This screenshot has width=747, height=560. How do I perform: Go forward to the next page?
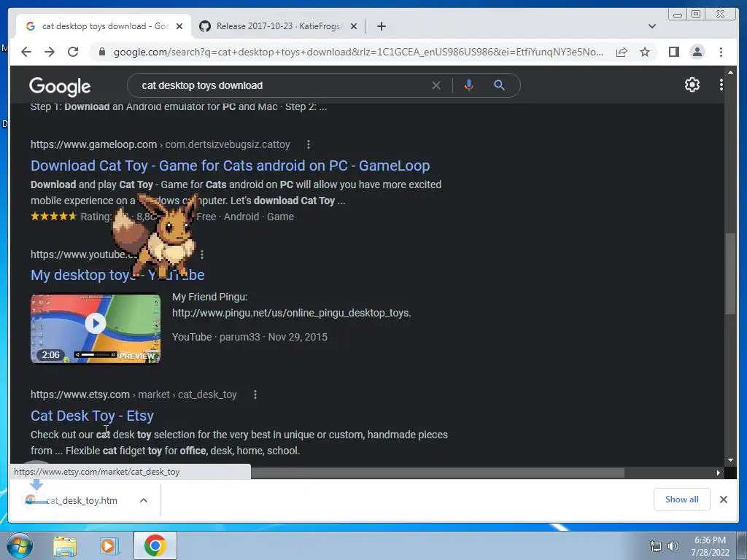50,52
